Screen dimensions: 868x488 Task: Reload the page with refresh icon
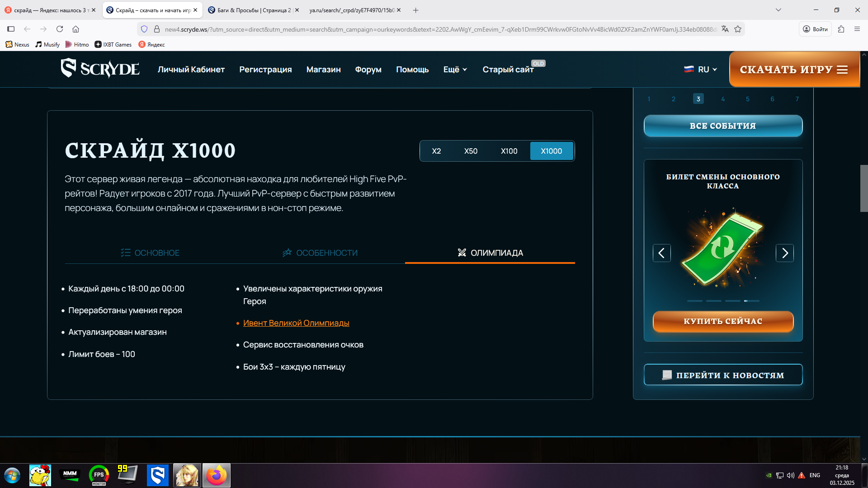[x=60, y=29]
